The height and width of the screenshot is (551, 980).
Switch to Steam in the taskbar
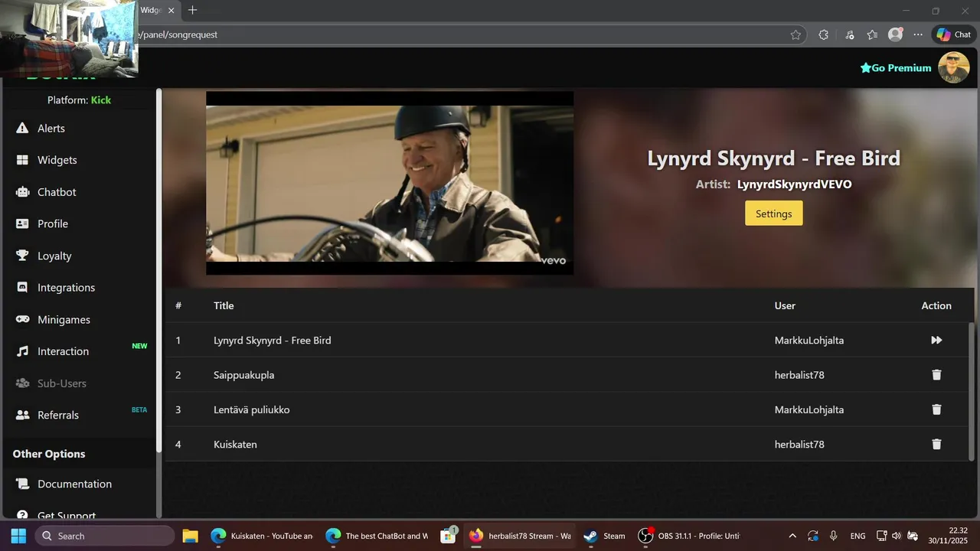pos(604,536)
